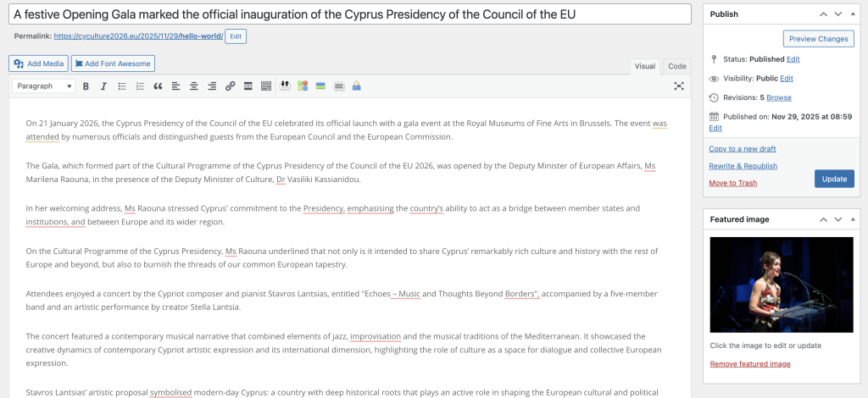Center align the text
The image size is (868, 398).
(x=194, y=86)
